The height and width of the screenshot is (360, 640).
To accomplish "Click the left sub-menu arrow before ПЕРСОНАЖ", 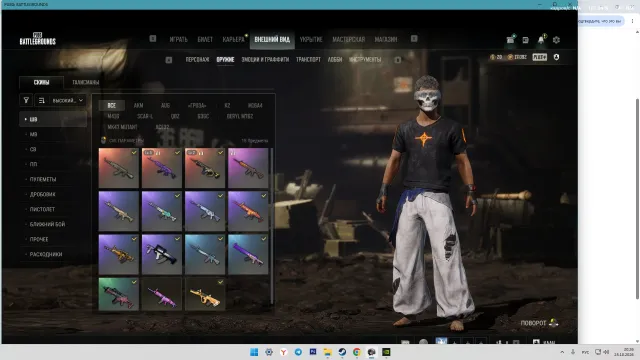I will point(169,60).
